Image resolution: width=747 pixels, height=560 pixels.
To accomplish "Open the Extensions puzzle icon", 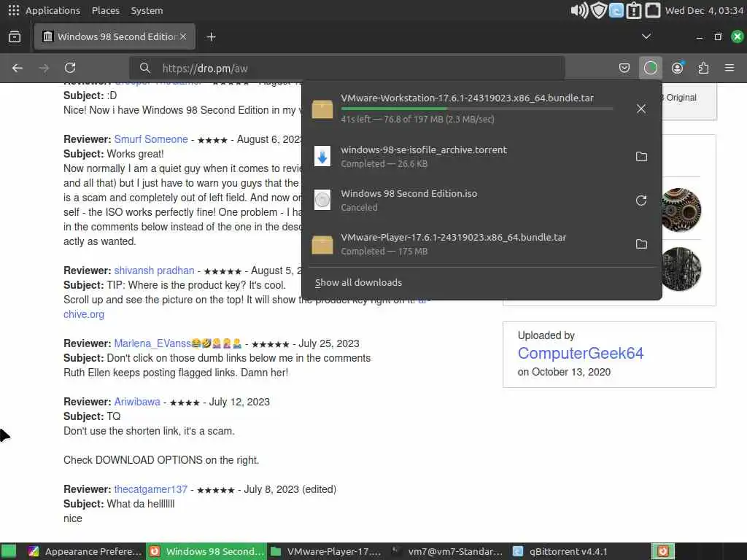I will coord(703,68).
